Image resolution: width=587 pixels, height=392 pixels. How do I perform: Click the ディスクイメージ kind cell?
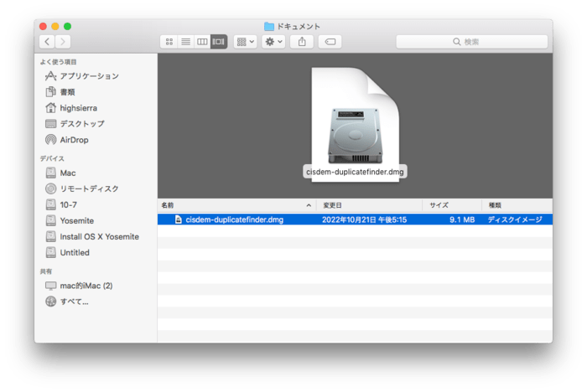coord(515,219)
